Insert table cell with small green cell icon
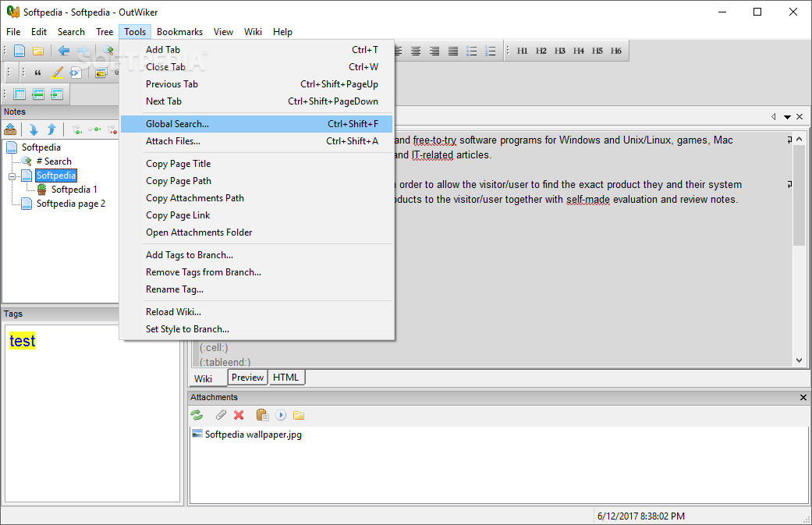The width and height of the screenshot is (812, 525). [x=57, y=94]
